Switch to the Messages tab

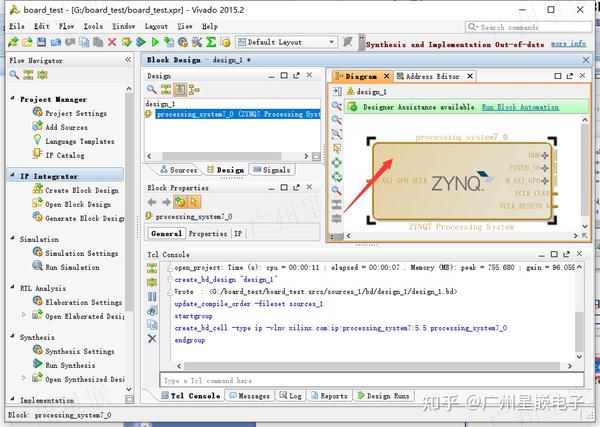pos(251,396)
